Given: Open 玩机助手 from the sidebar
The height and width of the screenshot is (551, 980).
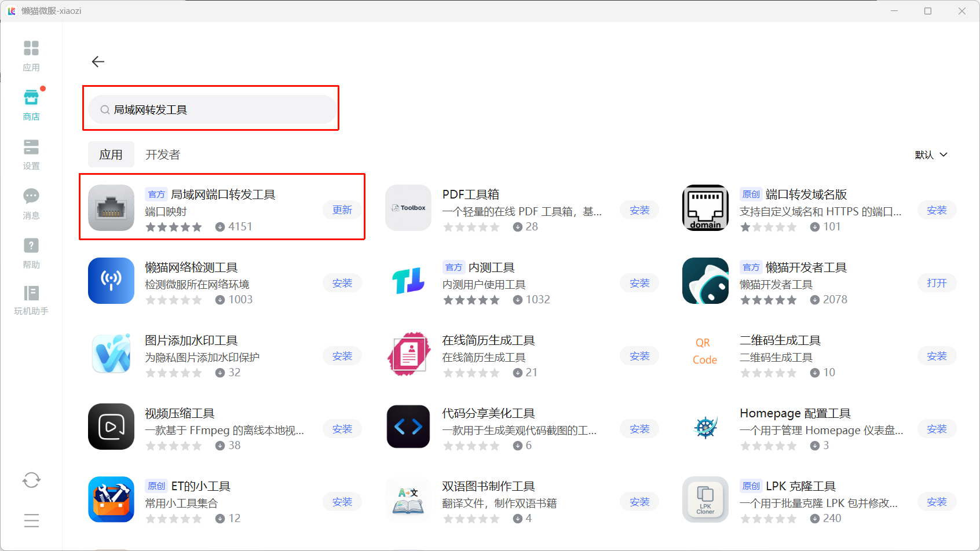Looking at the screenshot, I should pyautogui.click(x=31, y=300).
